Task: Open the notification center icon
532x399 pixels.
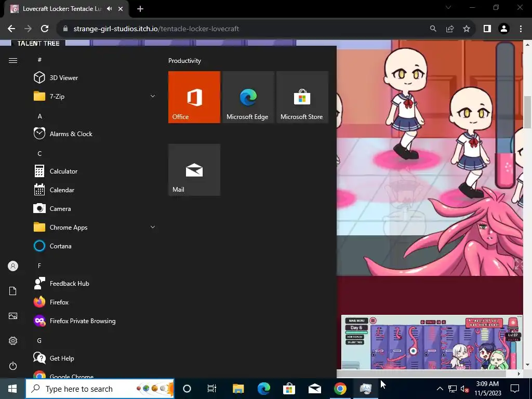Action: 515,389
